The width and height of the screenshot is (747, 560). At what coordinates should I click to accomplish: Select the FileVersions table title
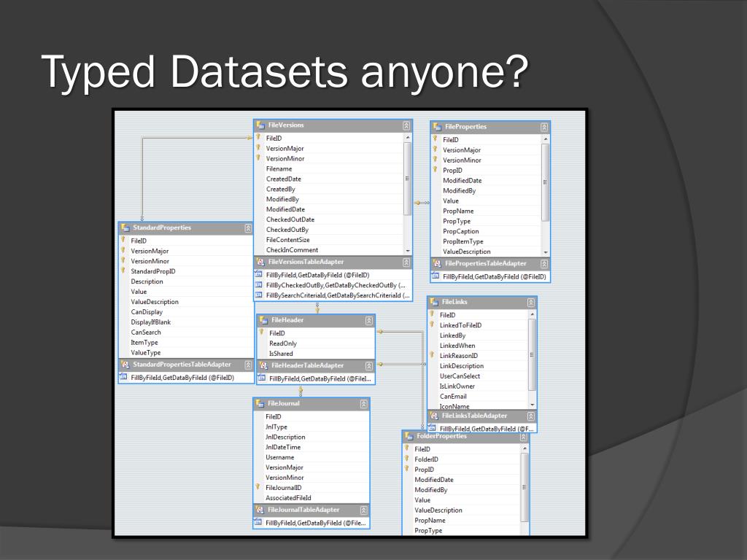pyautogui.click(x=286, y=125)
